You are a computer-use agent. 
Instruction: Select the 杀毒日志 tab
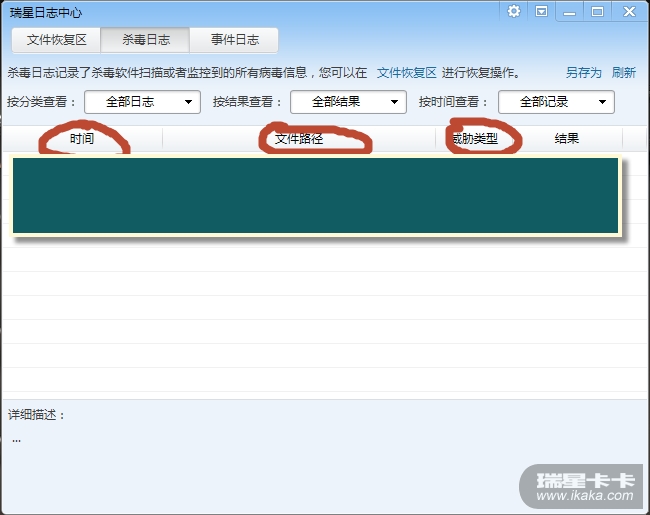pyautogui.click(x=146, y=40)
